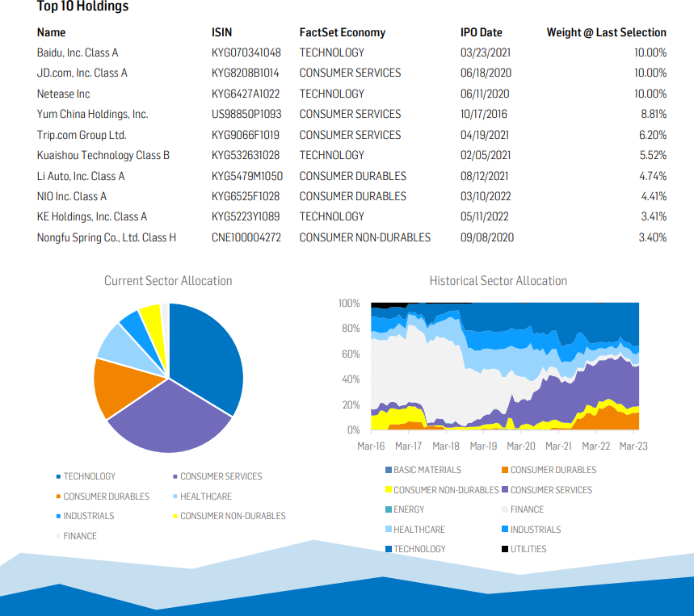Viewport: 694px width, 616px height.
Task: Select ISIN value CNE100004272
Action: point(246,237)
